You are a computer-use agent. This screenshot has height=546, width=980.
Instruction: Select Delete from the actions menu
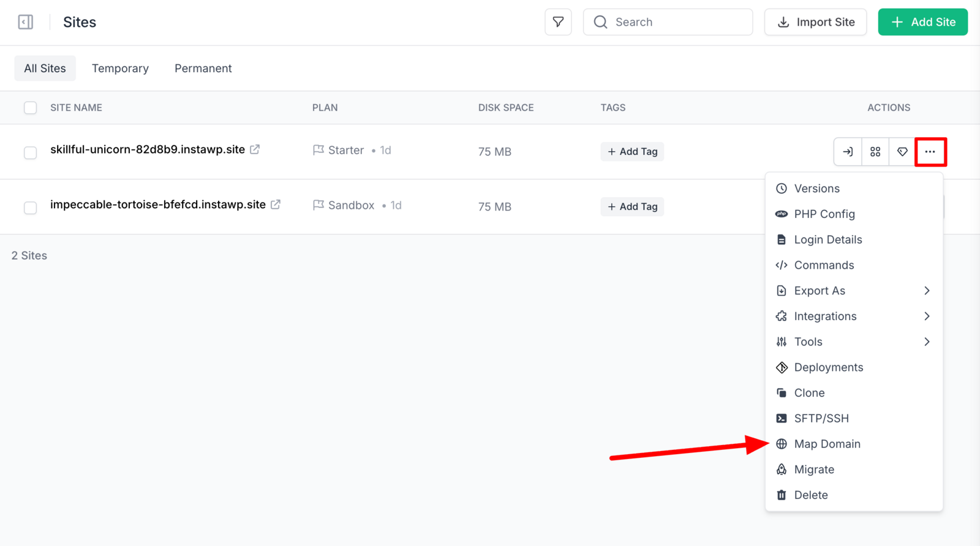(854, 495)
